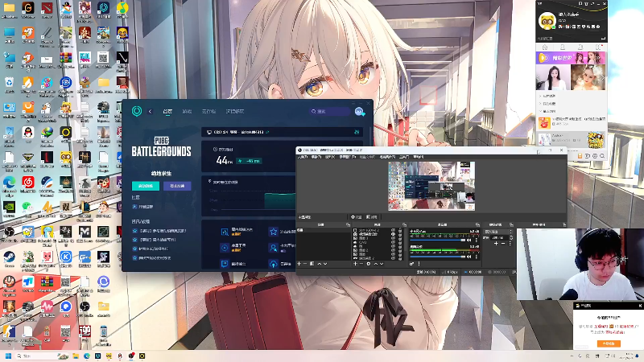Open scene filters icon in OBS Scenes toolbar
Image resolution: width=644 pixels, height=362 pixels.
pyautogui.click(x=312, y=264)
